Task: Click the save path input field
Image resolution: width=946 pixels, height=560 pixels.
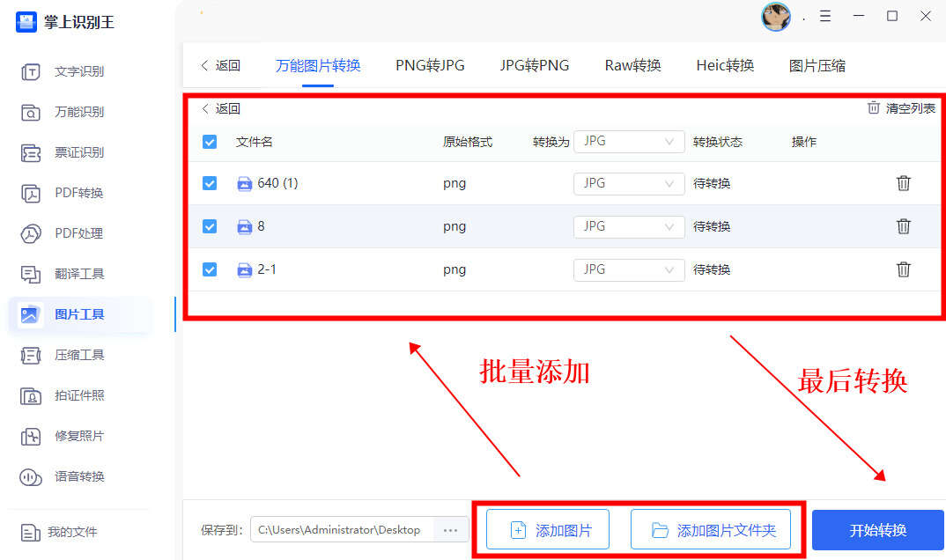Action: pyautogui.click(x=341, y=530)
